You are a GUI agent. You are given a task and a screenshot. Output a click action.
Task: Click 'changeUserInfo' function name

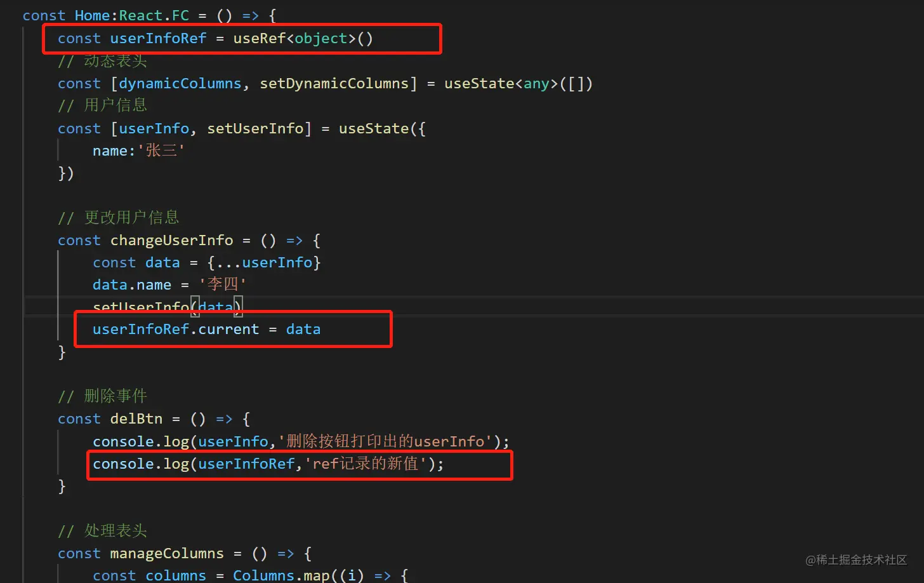pos(171,240)
